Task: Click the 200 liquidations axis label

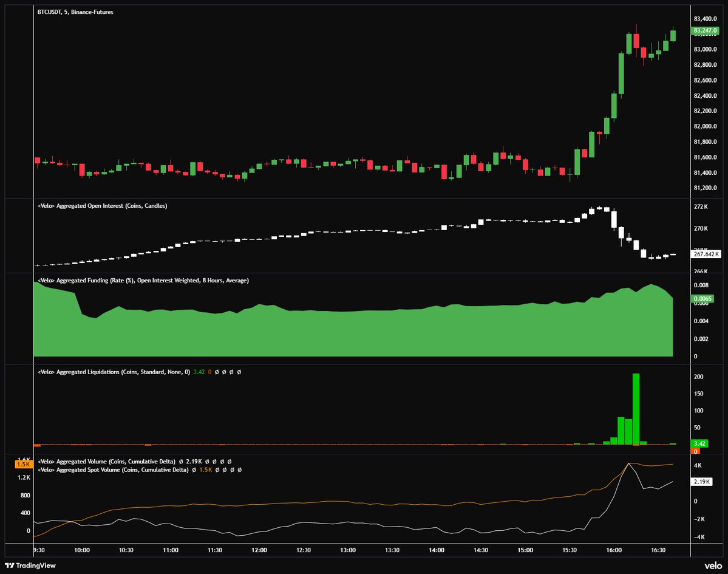Action: tap(699, 377)
